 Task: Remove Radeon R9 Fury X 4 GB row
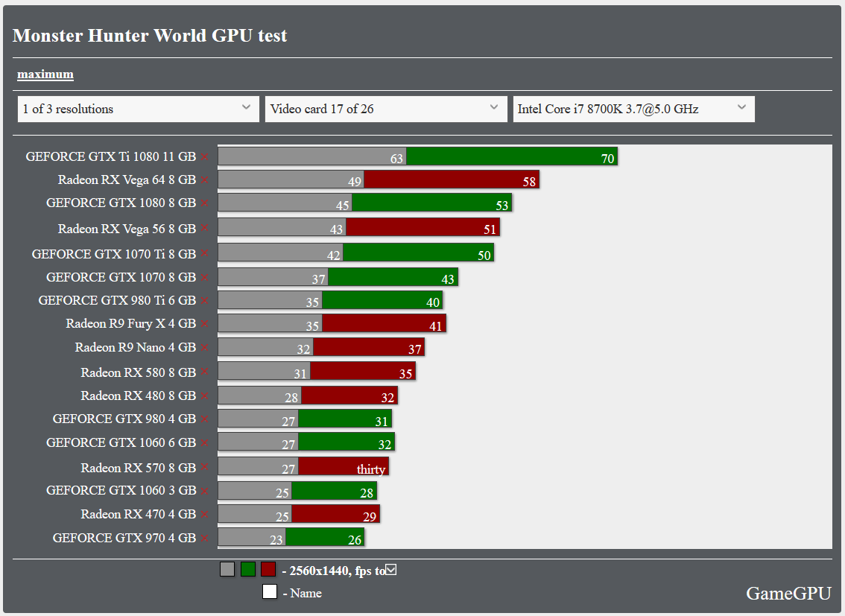click(x=205, y=323)
